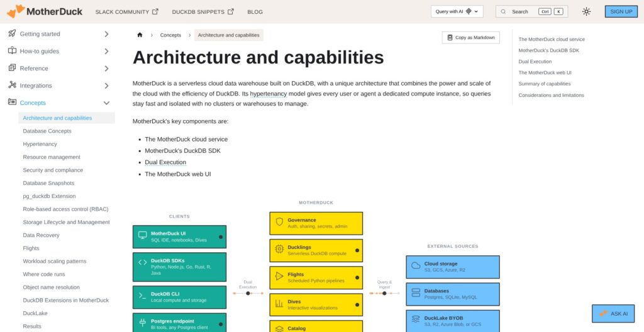Click the DuckDB Snippets external-link icon
The height and width of the screenshot is (332, 644).
tap(231, 11)
